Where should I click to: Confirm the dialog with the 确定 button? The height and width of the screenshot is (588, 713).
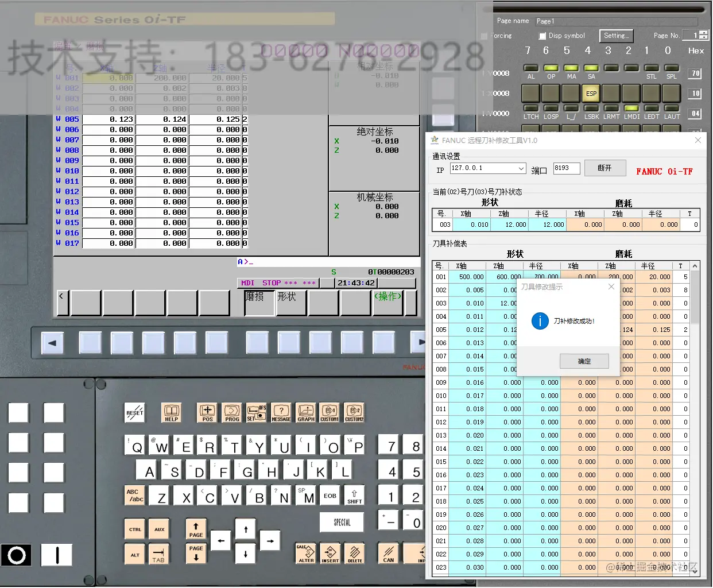(584, 361)
